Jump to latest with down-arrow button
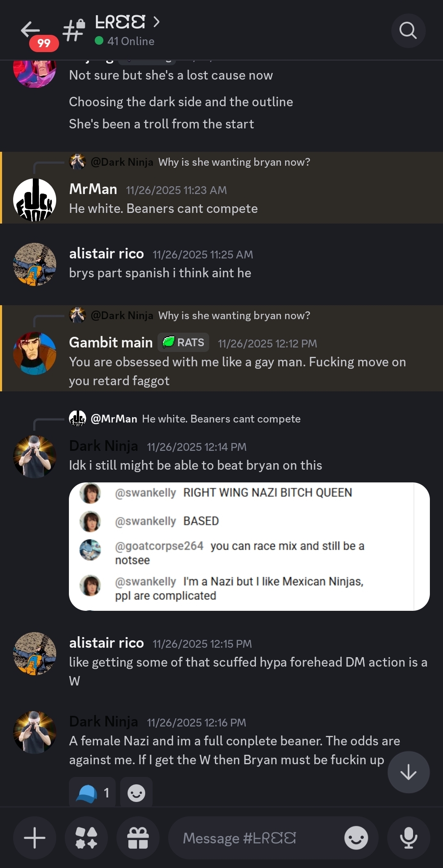This screenshot has height=868, width=443. [409, 772]
